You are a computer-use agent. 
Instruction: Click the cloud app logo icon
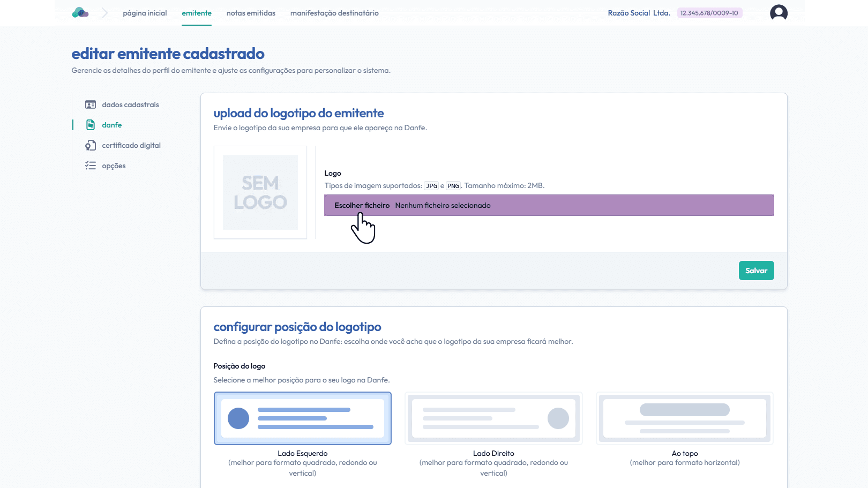pyautogui.click(x=80, y=13)
